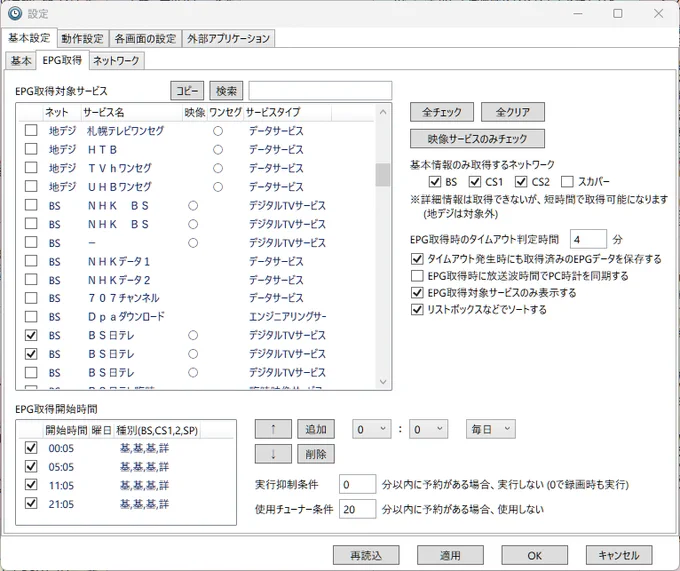Open the 毎日 day dropdown

click(491, 429)
